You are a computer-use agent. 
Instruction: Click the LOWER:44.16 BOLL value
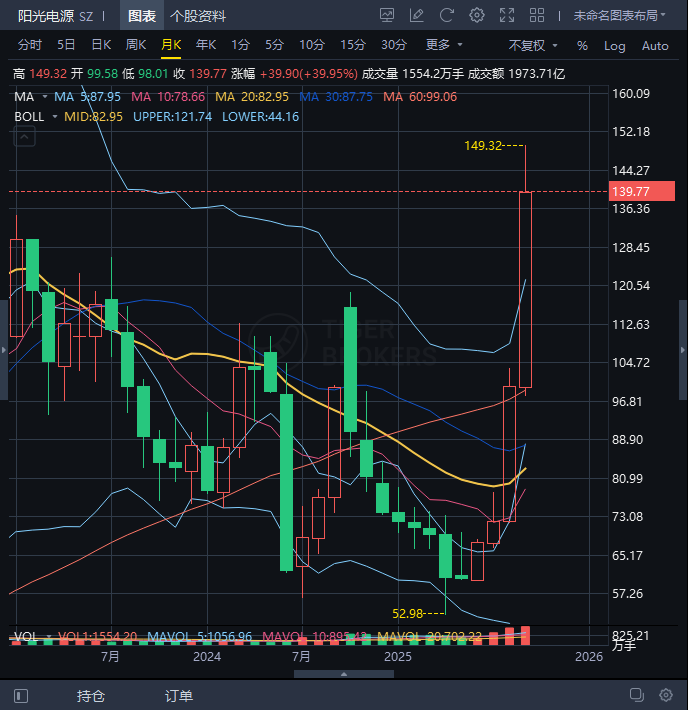point(260,117)
